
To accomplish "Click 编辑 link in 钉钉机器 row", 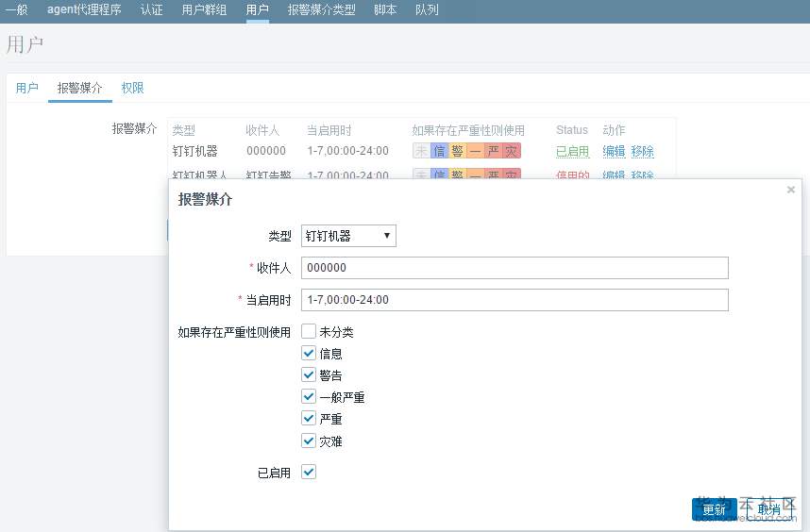I will pos(614,151).
